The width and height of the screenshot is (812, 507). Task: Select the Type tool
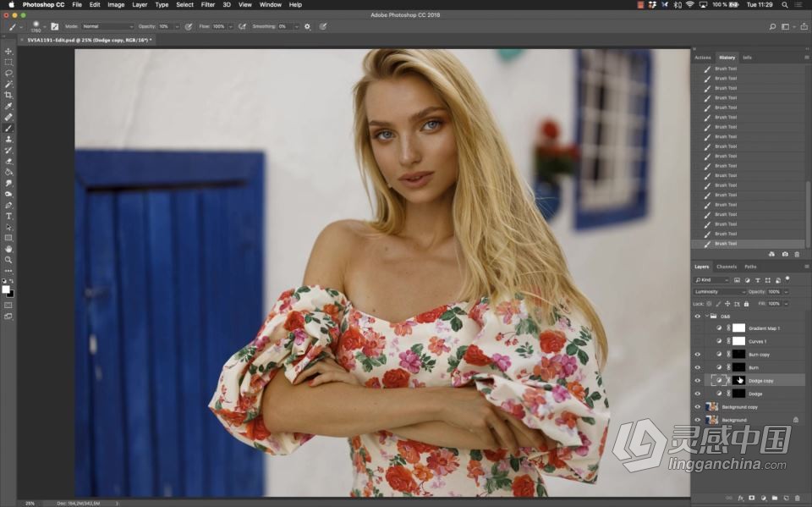tap(8, 216)
